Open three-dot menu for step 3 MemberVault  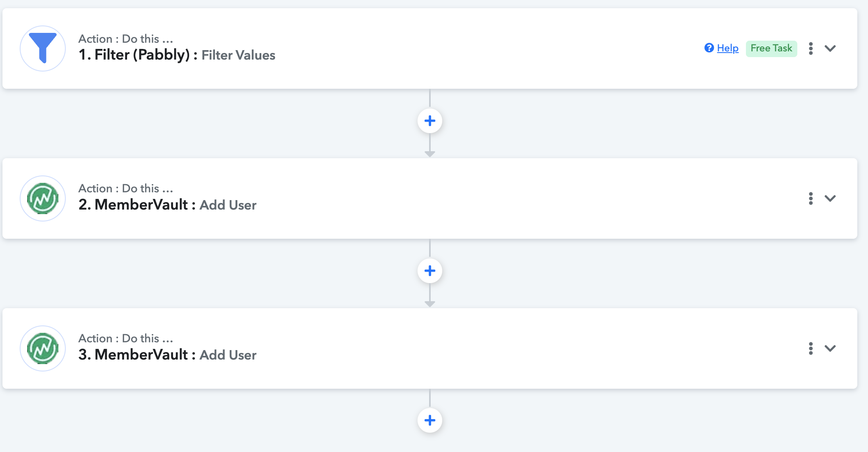click(x=810, y=348)
